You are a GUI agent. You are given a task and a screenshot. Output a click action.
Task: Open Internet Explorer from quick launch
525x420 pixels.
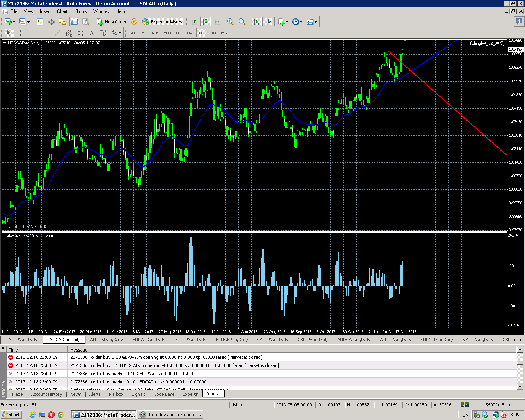32,415
